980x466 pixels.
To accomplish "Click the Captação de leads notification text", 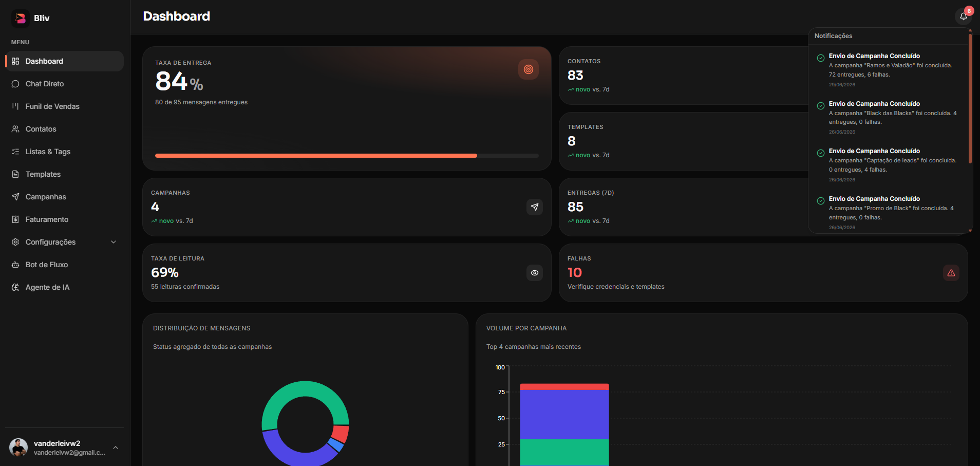I will click(x=893, y=165).
